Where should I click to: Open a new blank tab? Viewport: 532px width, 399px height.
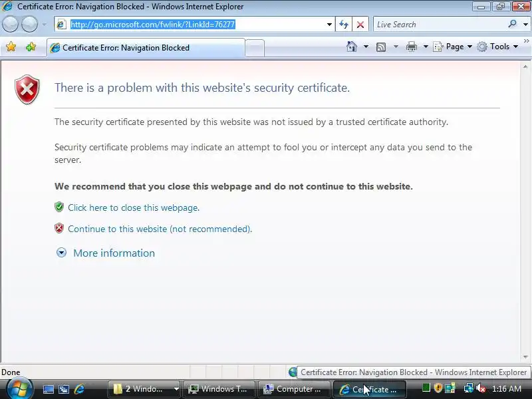(x=255, y=48)
